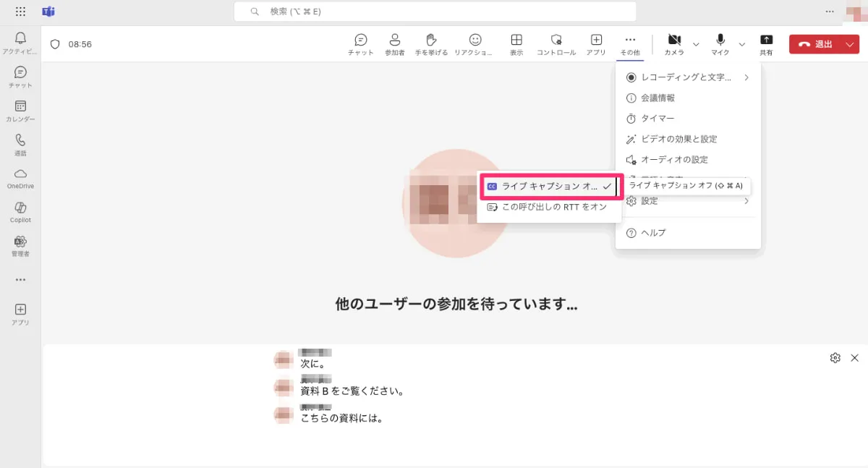
Task: Toggle the カメラ camera off
Action: coord(674,43)
